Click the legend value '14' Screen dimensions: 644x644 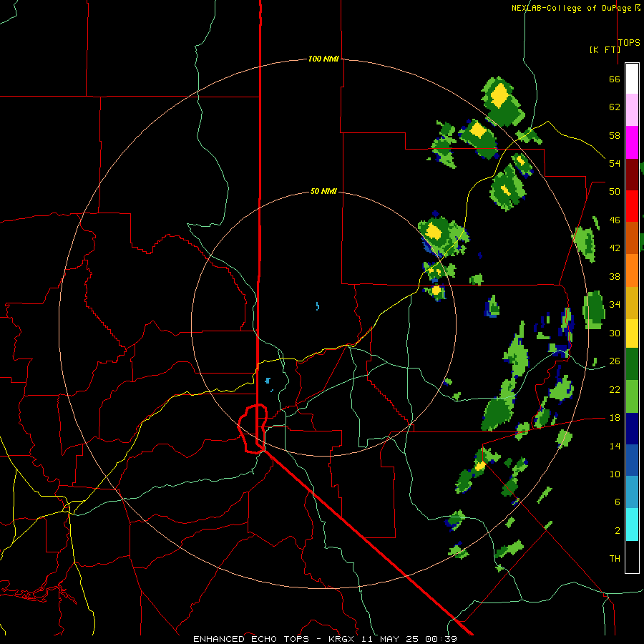(x=615, y=446)
